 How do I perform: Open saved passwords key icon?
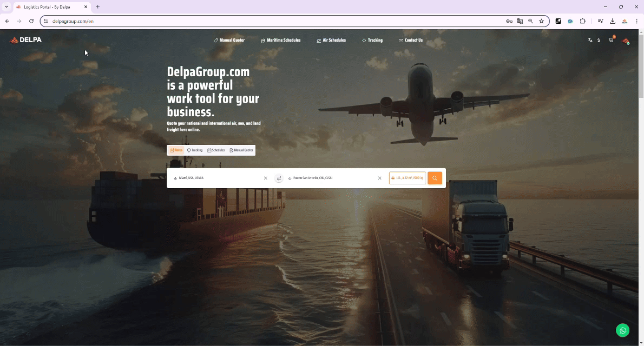click(x=509, y=21)
